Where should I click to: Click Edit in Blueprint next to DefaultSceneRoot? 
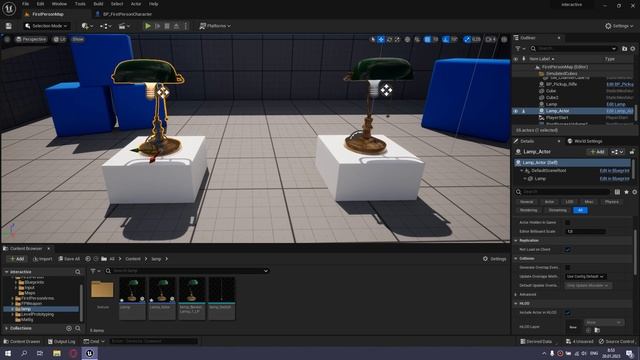tap(614, 171)
